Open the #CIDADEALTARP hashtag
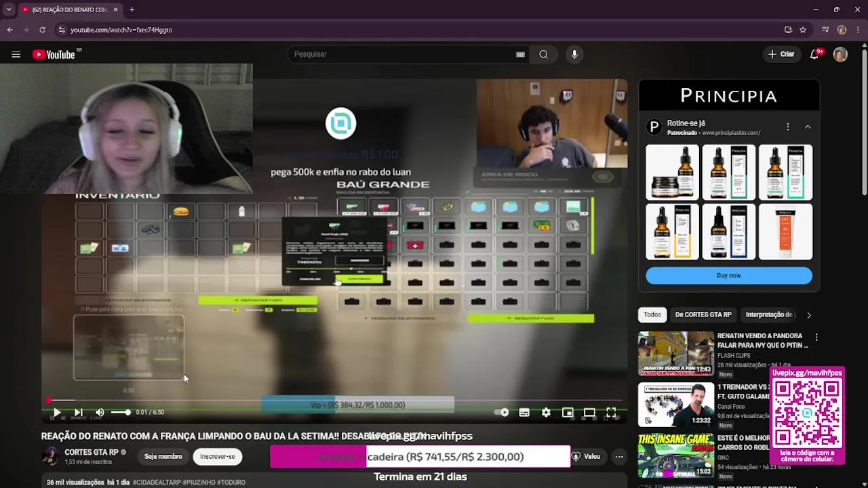 click(x=159, y=483)
